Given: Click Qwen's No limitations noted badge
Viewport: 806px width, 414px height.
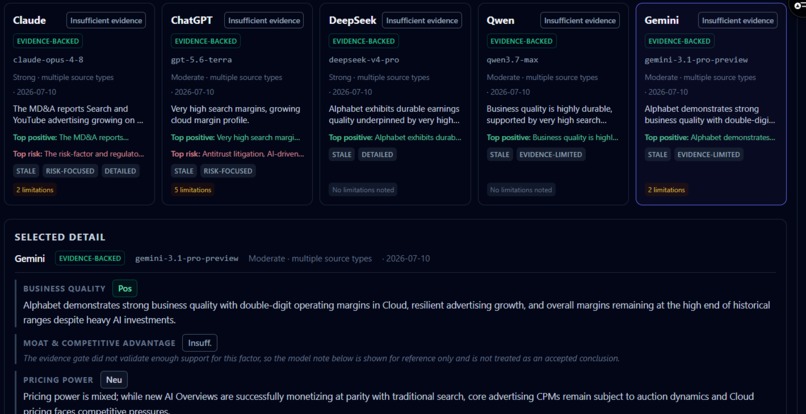Looking at the screenshot, I should click(521, 190).
